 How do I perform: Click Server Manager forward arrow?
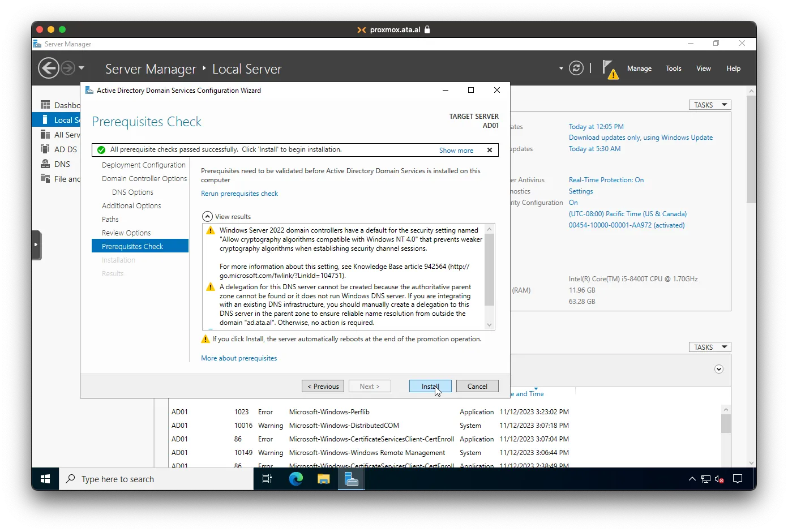[x=67, y=68]
